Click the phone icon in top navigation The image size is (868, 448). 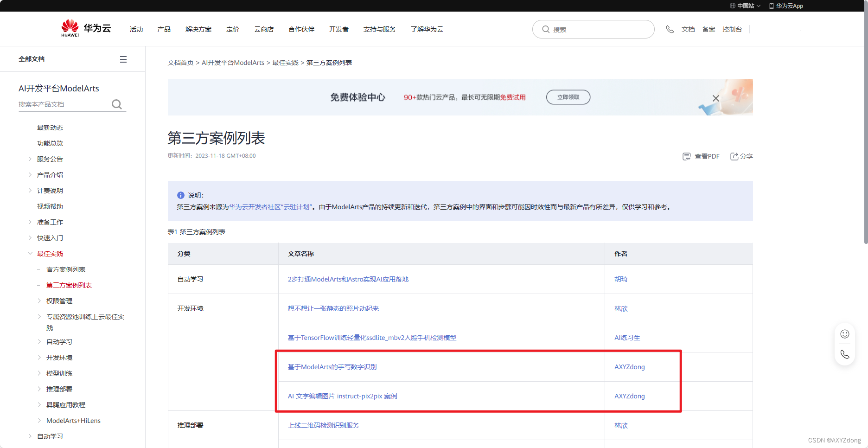[x=670, y=29]
